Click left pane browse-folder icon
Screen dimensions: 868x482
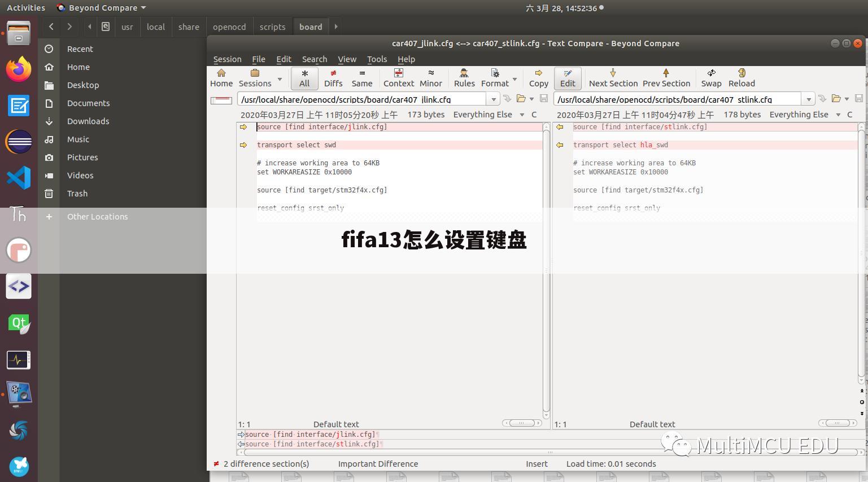click(x=521, y=99)
